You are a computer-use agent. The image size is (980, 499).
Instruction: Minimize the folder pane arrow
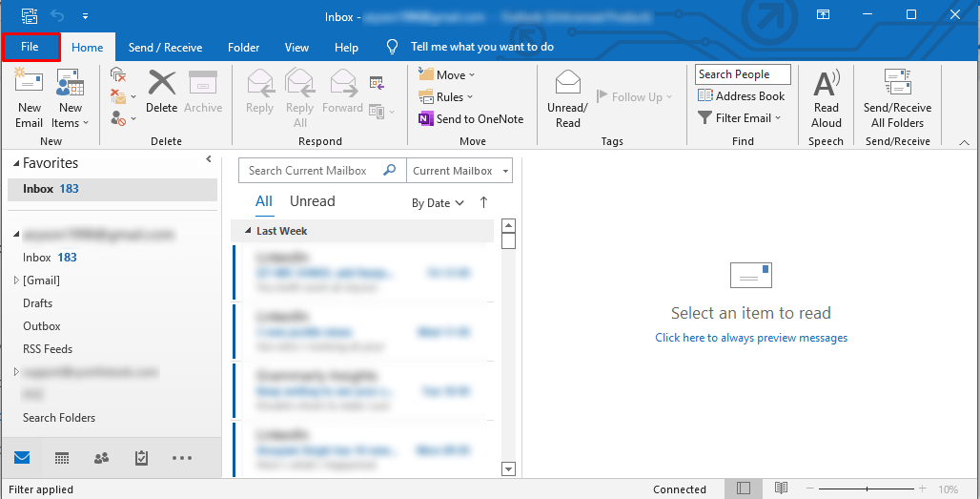(209, 159)
